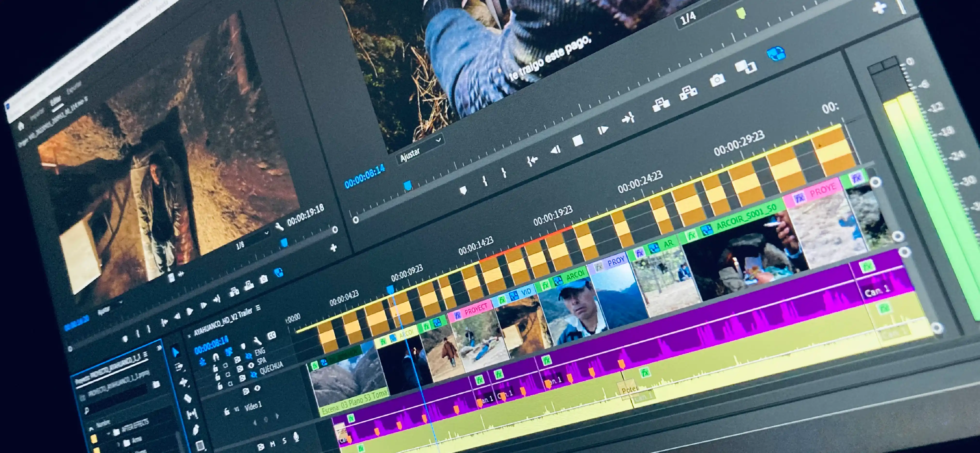Toggle the blue proxy button in Source Monitor
Screen dimensions: 980x453
tap(279, 273)
